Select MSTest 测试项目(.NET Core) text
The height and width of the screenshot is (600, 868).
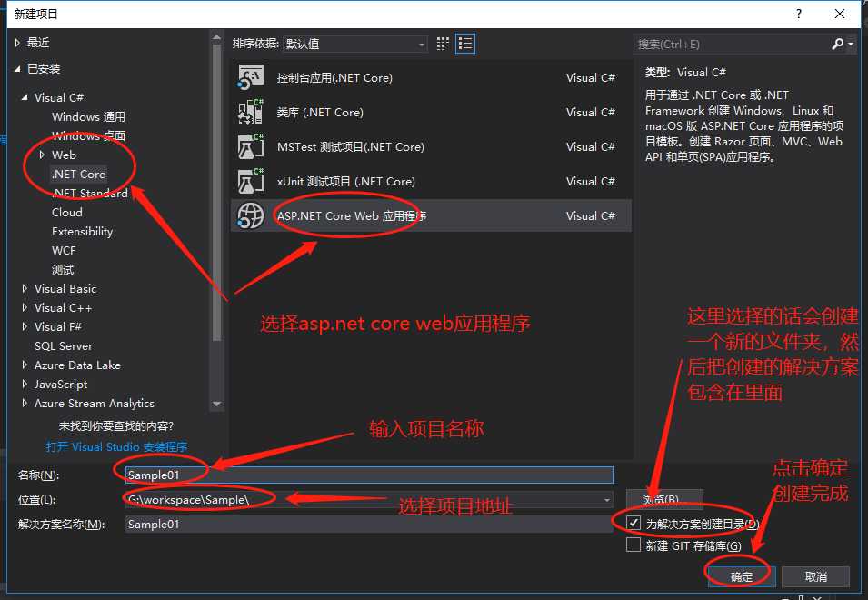[x=351, y=146]
